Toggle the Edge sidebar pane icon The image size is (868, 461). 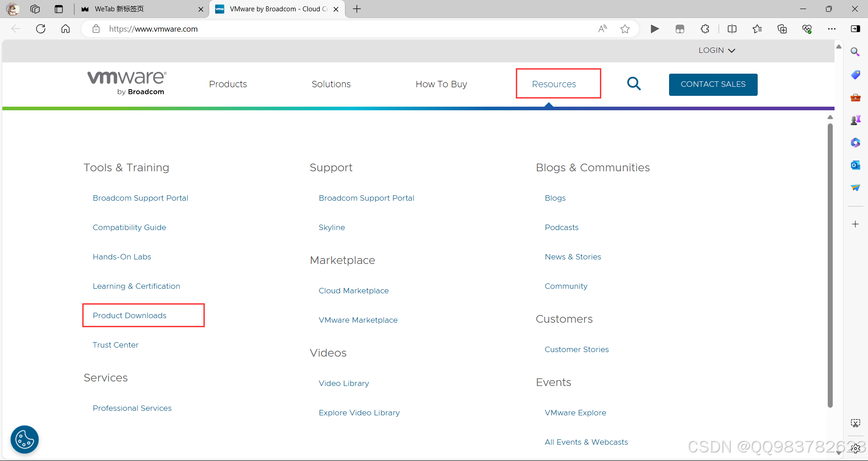coord(855,29)
